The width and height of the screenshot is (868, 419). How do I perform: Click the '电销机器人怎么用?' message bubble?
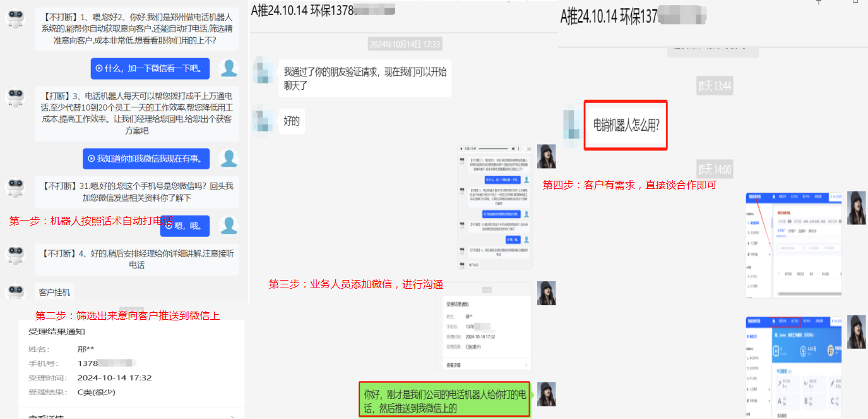(x=626, y=125)
